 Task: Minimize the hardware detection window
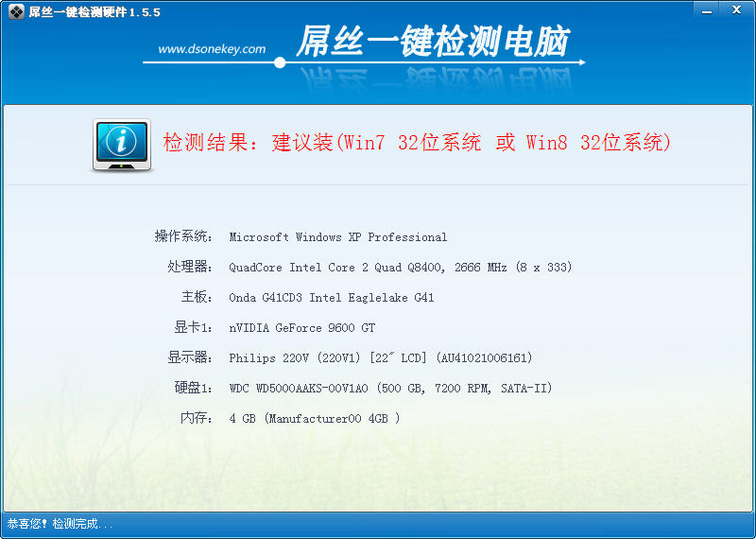tap(707, 10)
